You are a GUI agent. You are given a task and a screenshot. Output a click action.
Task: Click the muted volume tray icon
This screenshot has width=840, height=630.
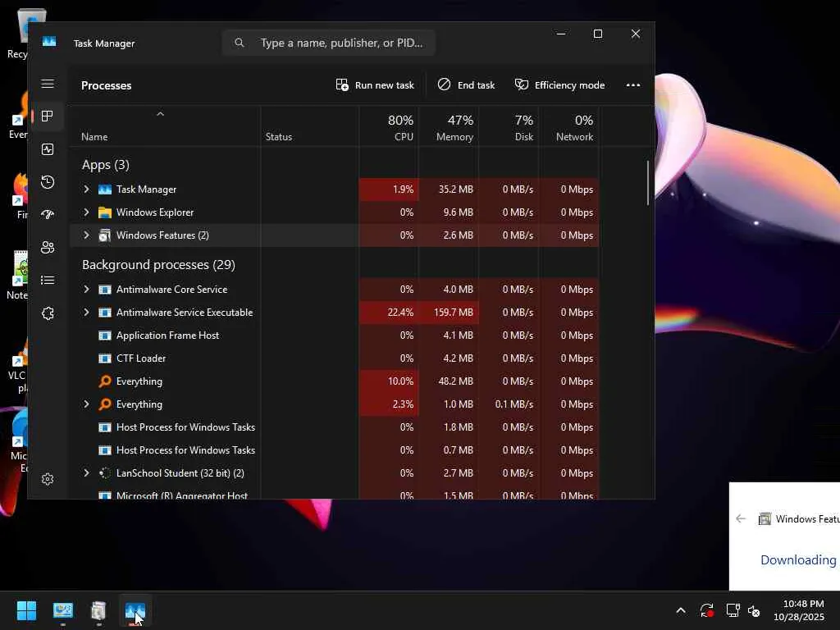pos(754,610)
